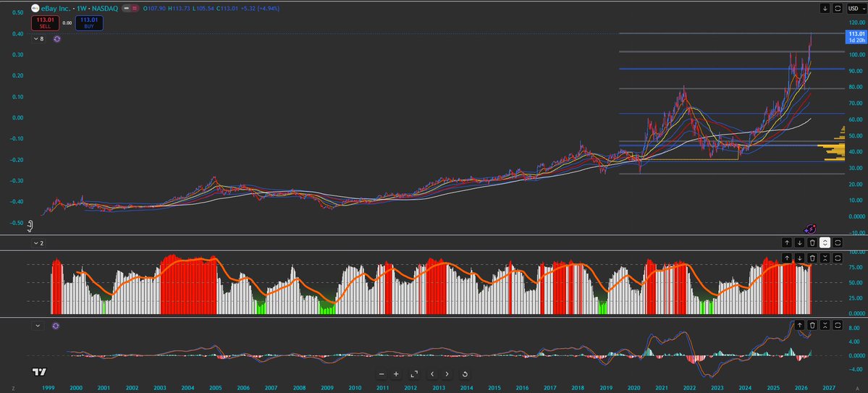Click the purple lightning icon near price axis
Screen dimensions: 868x393
click(x=810, y=228)
